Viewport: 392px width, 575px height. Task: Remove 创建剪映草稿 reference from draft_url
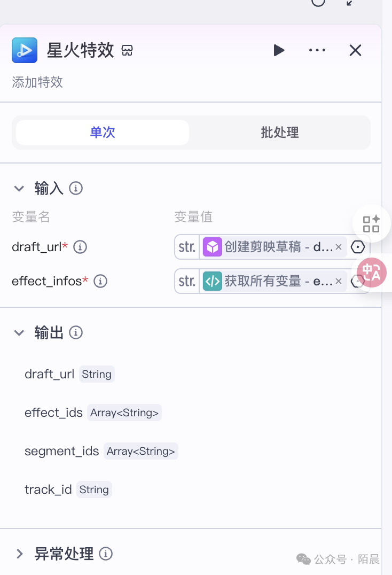(338, 247)
